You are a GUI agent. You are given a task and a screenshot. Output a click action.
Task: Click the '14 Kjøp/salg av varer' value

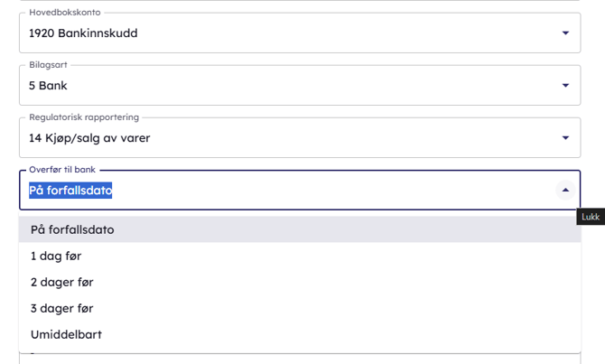(89, 138)
